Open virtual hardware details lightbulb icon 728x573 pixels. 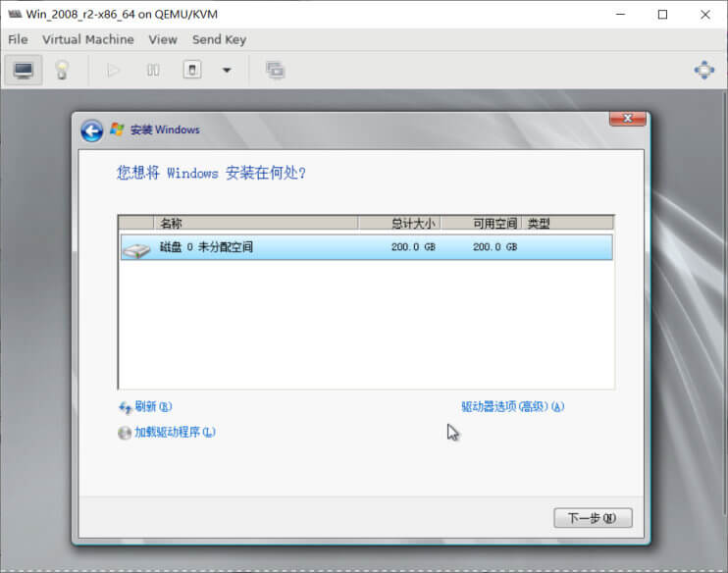(62, 70)
